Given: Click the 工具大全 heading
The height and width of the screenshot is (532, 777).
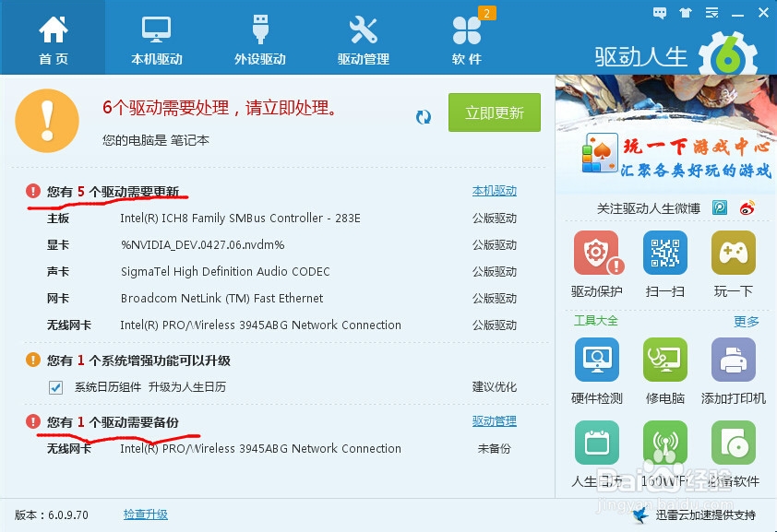Looking at the screenshot, I should [596, 321].
